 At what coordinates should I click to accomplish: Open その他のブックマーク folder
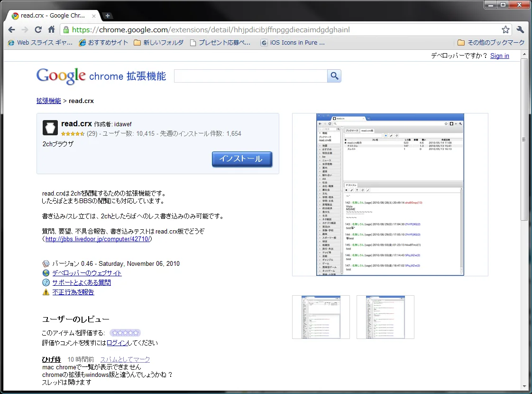(491, 43)
